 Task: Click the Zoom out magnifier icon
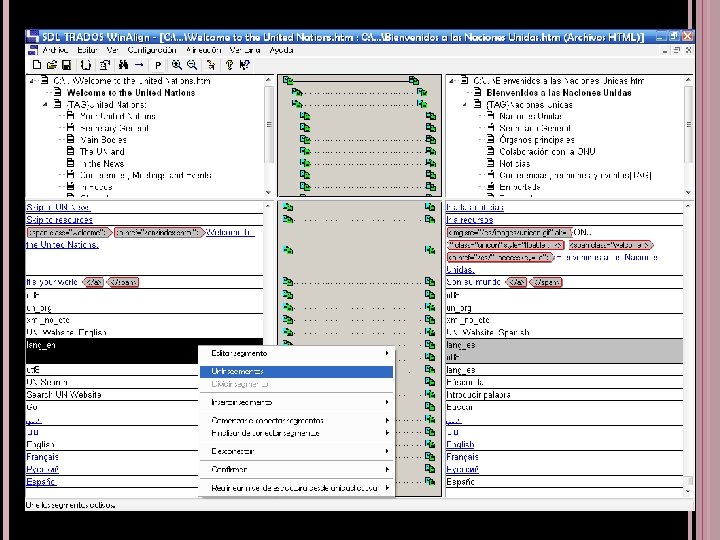tap(192, 65)
